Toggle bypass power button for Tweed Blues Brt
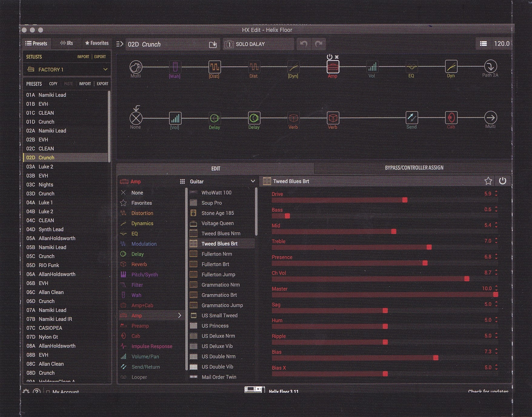Screen dimensions: 532x417 pos(502,181)
